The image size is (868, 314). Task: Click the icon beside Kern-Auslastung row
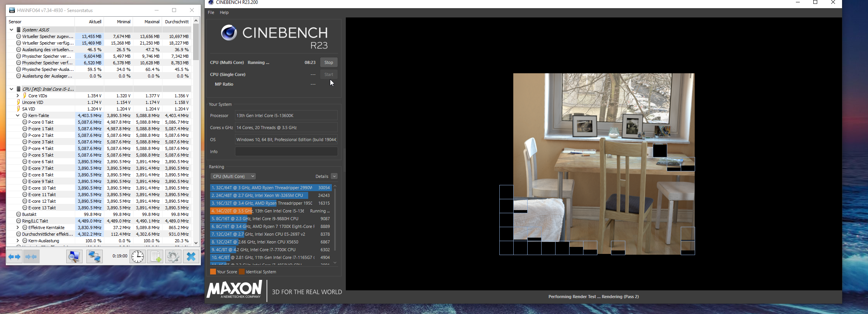pyautogui.click(x=25, y=241)
